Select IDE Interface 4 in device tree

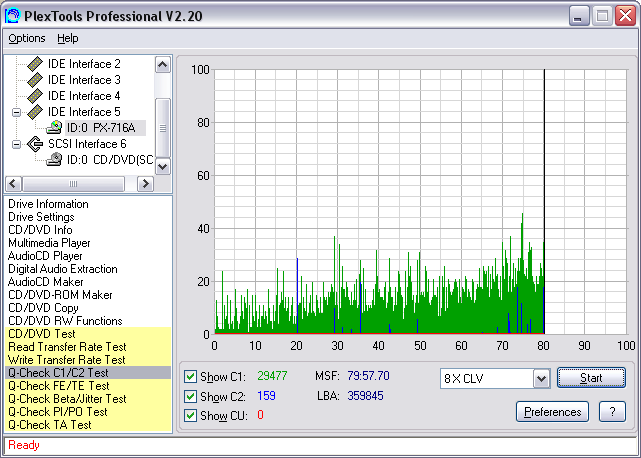(84, 96)
